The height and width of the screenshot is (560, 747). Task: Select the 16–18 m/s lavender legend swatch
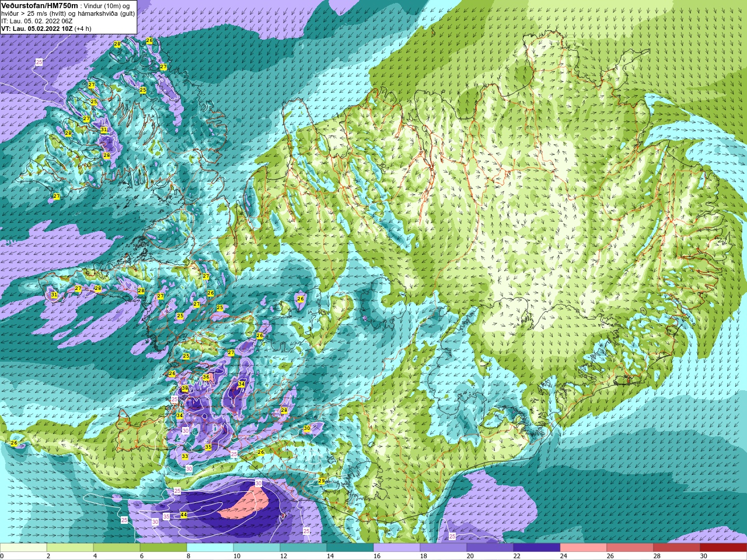[x=397, y=547]
